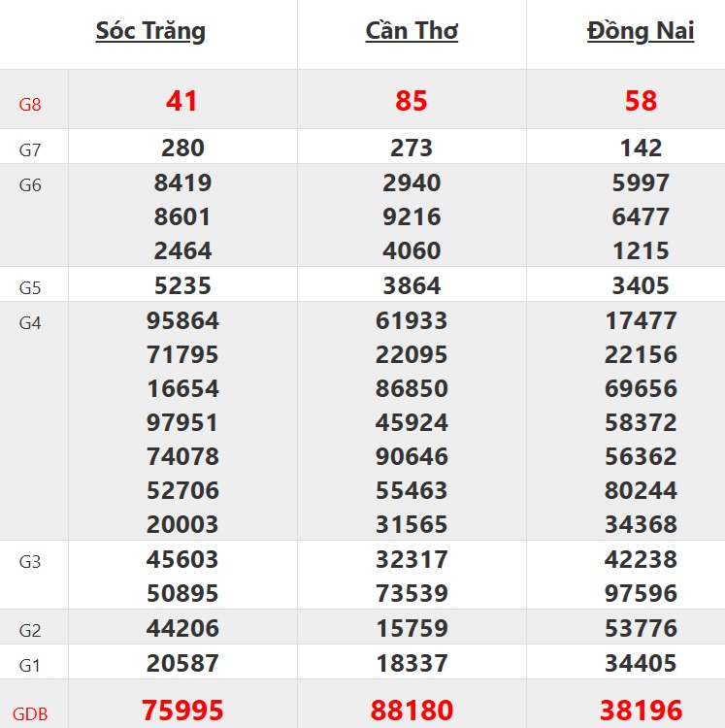Select Sóc Trăng G7 number 280
This screenshot has width=725, height=728.
182,149
